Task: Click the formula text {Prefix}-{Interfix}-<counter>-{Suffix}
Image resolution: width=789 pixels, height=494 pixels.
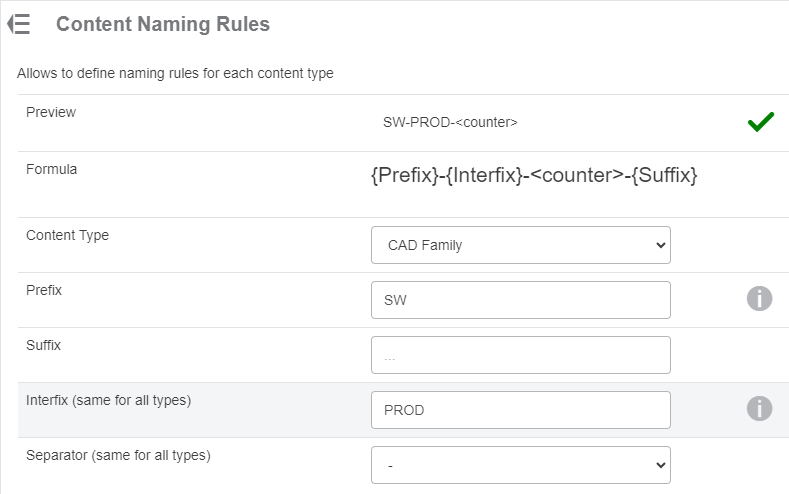Action: [534, 176]
